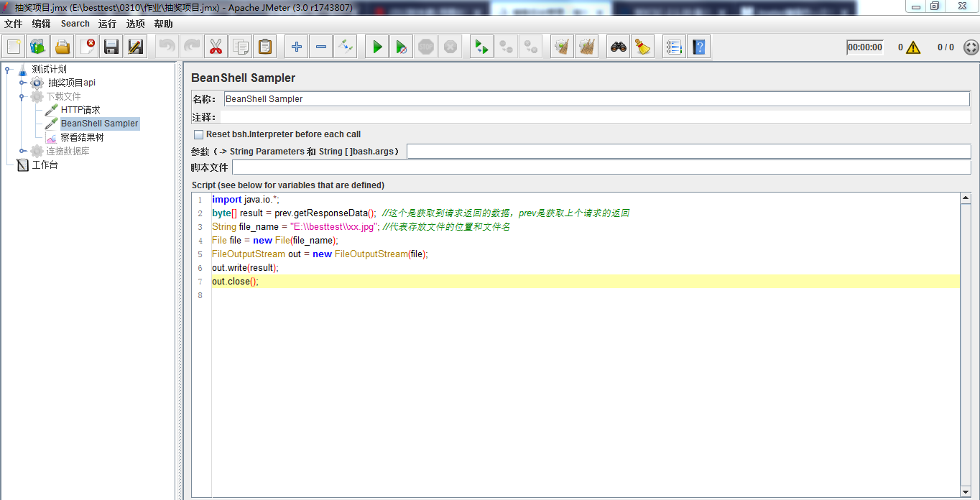Click script line 'import java.io.*;'
Screen dimensions: 980x500
pyautogui.click(x=246, y=200)
